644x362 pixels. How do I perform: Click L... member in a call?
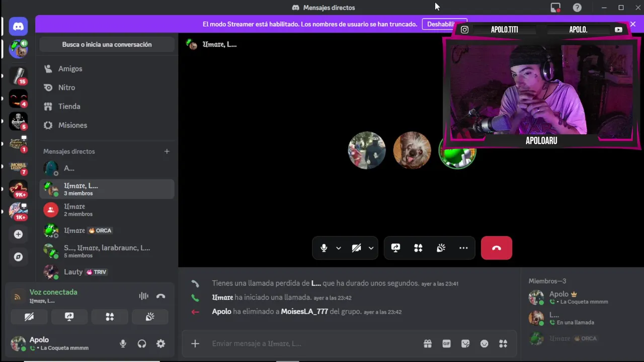(583, 318)
